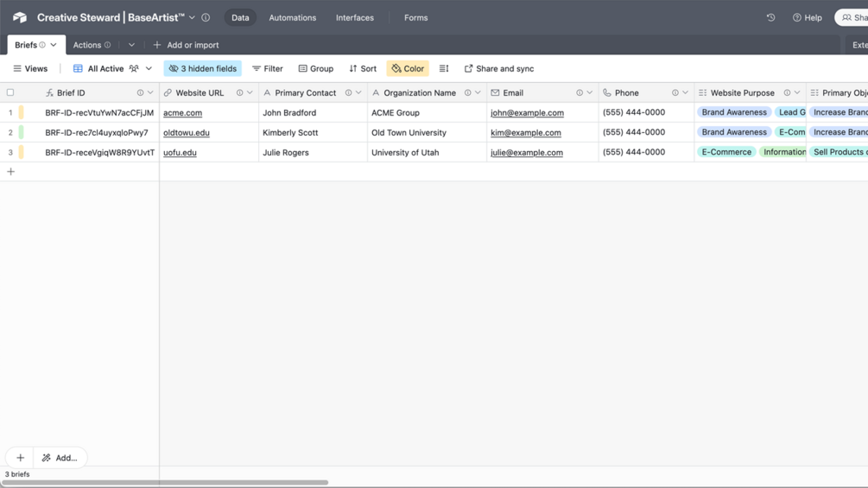The height and width of the screenshot is (488, 868).
Task: Check the select all records checkbox
Action: [x=10, y=92]
